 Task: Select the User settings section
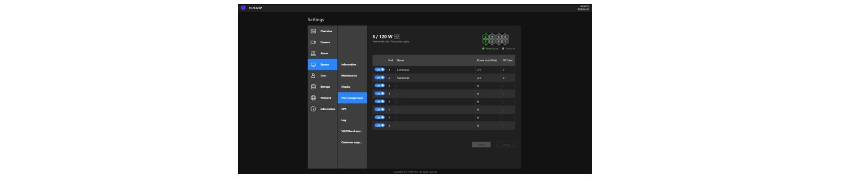[322, 76]
